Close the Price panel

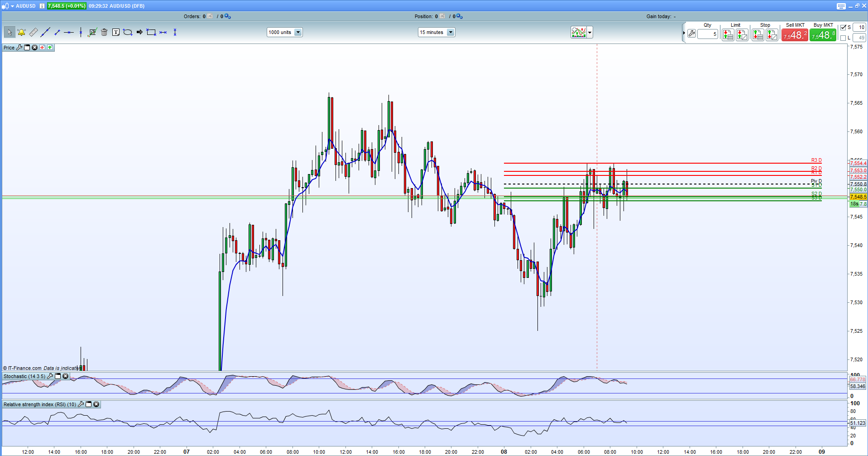click(x=34, y=48)
